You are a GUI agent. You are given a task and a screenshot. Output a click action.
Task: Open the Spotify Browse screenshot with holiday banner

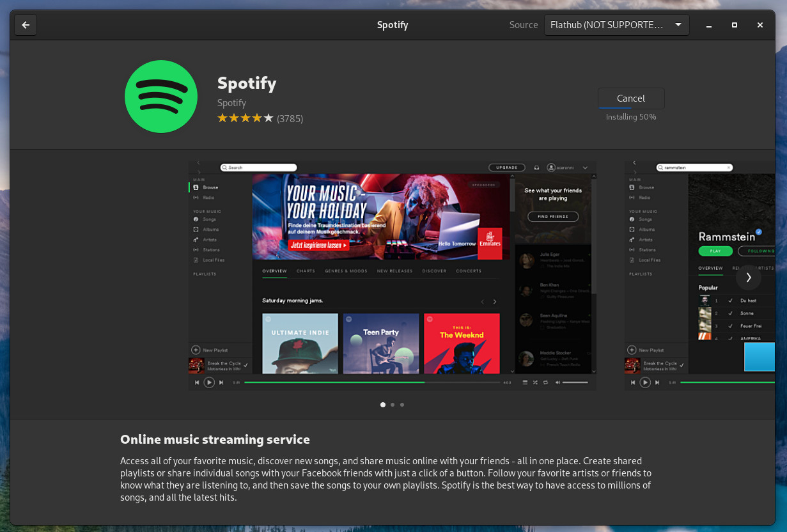coord(393,276)
